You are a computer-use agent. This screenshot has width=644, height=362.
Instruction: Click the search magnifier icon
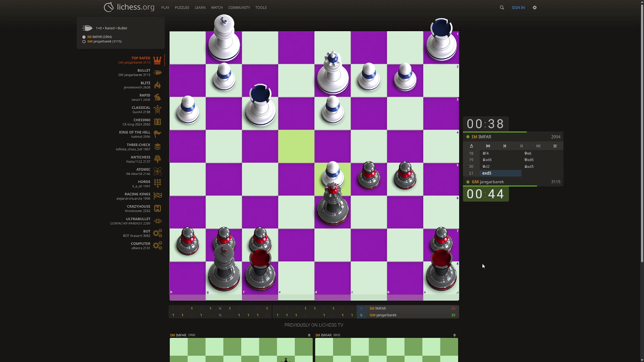[502, 7]
